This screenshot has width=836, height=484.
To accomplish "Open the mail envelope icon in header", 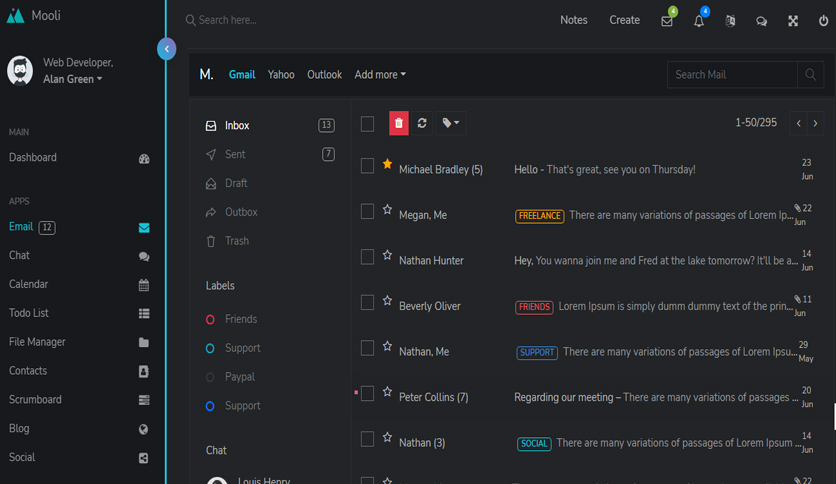I will pos(667,21).
